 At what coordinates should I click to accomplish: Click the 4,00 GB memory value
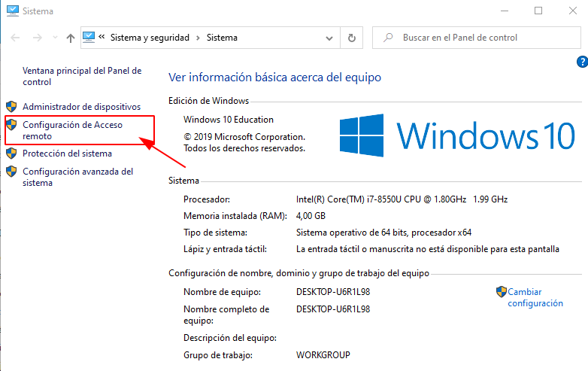[311, 216]
